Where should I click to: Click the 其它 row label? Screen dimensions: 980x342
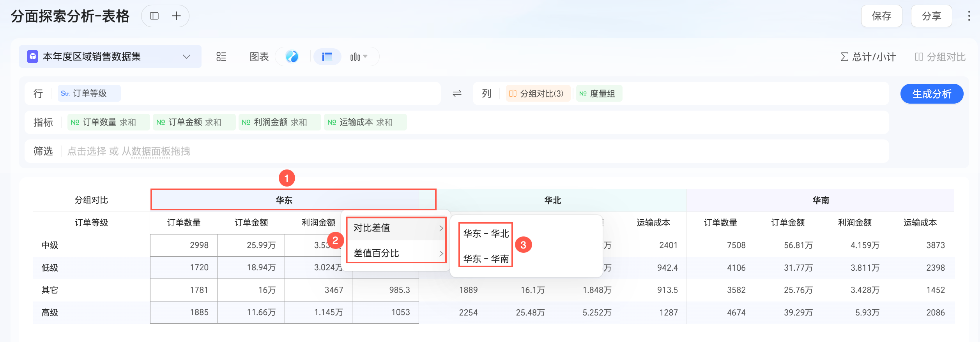pyautogui.click(x=50, y=290)
